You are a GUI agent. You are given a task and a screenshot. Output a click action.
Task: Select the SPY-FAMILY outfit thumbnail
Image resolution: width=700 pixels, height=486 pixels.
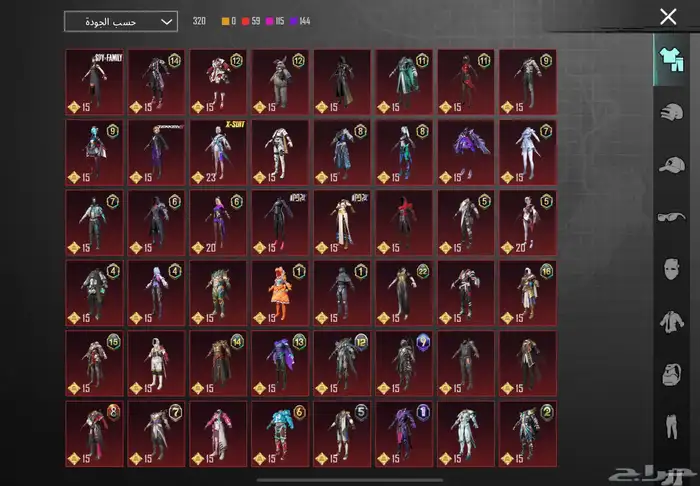95,81
